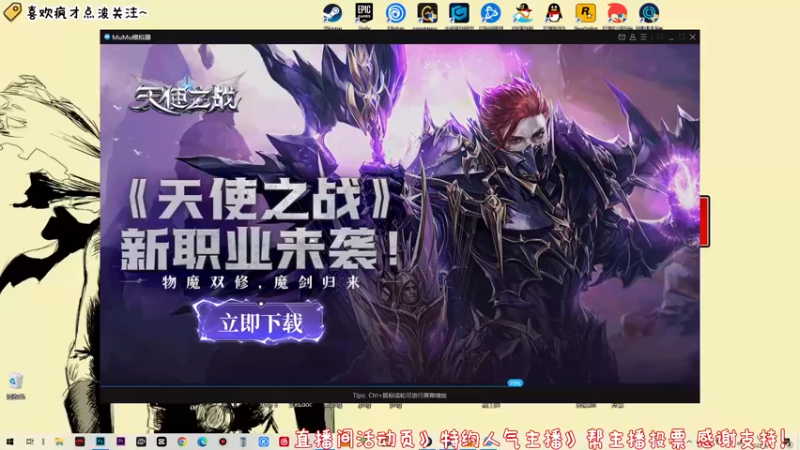Open the MuMu emulator hamburger menu
Screen dimensions: 800x450
pyautogui.click(x=643, y=37)
